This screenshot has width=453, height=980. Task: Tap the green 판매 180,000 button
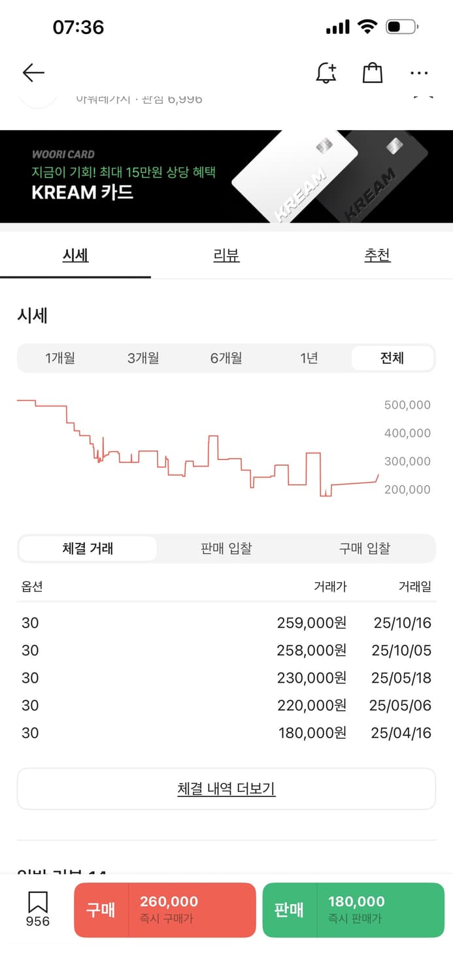tap(353, 910)
